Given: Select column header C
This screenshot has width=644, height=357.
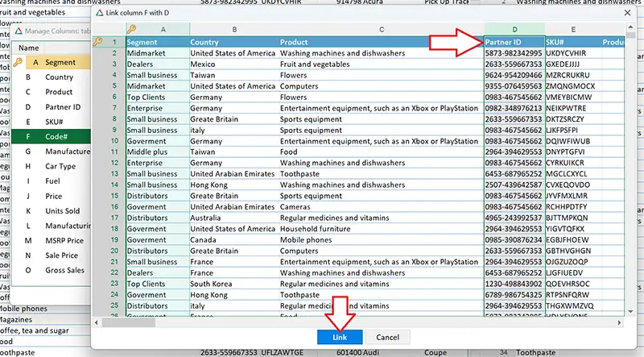Looking at the screenshot, I should pos(382,29).
